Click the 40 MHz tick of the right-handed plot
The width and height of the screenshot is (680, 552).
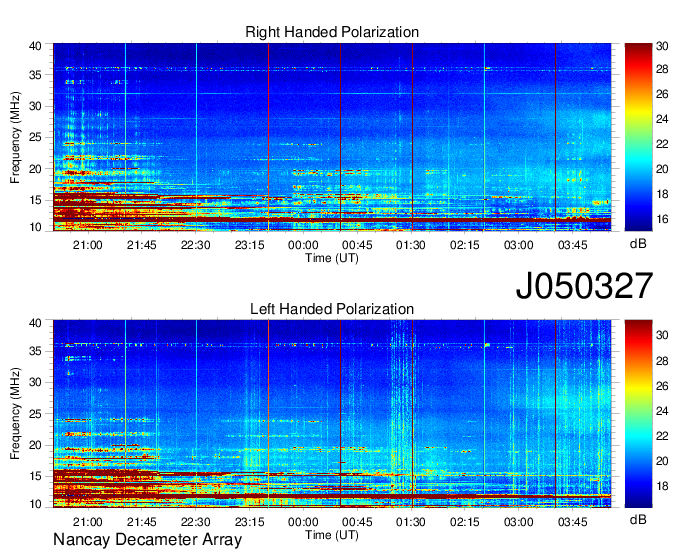pyautogui.click(x=36, y=46)
